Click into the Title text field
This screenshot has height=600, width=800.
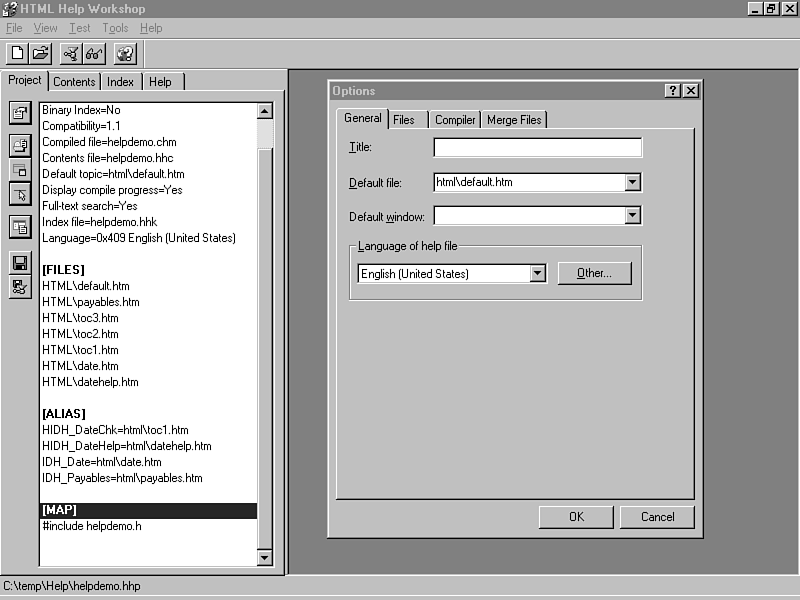[537, 148]
